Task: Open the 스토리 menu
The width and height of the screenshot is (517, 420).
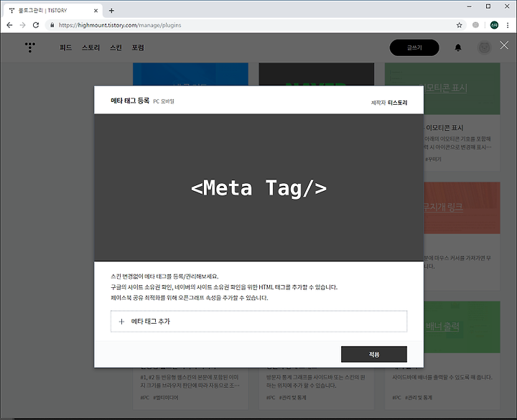Action: click(90, 47)
